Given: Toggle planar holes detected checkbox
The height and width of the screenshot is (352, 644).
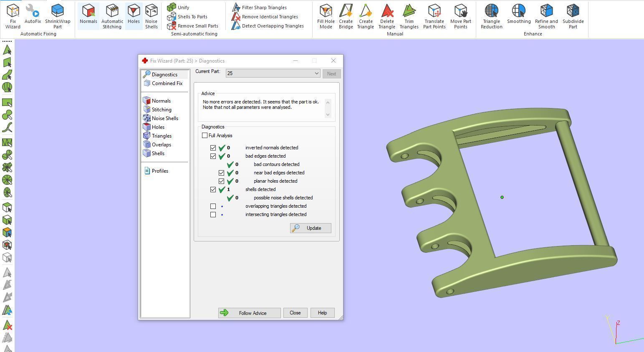Looking at the screenshot, I should [222, 181].
